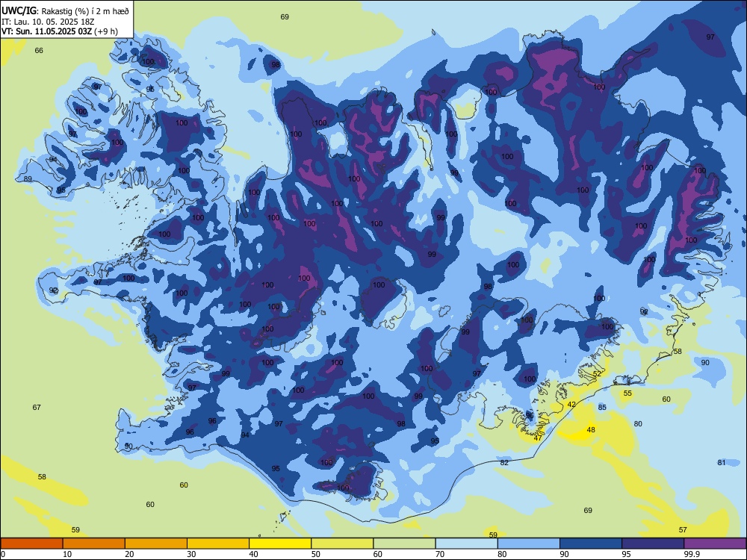Click the '99.9' legend tick label
Image resolution: width=747 pixels, height=560 pixels.
692,554
